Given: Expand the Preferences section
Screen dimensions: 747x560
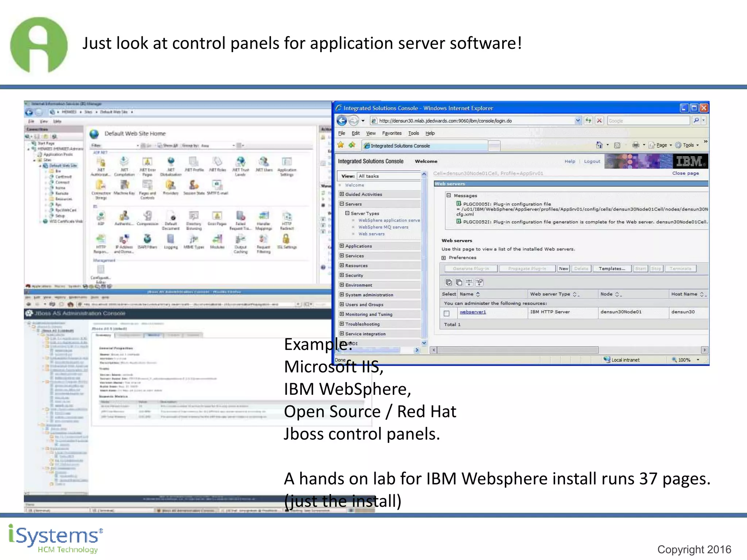Looking at the screenshot, I should click(x=444, y=258).
